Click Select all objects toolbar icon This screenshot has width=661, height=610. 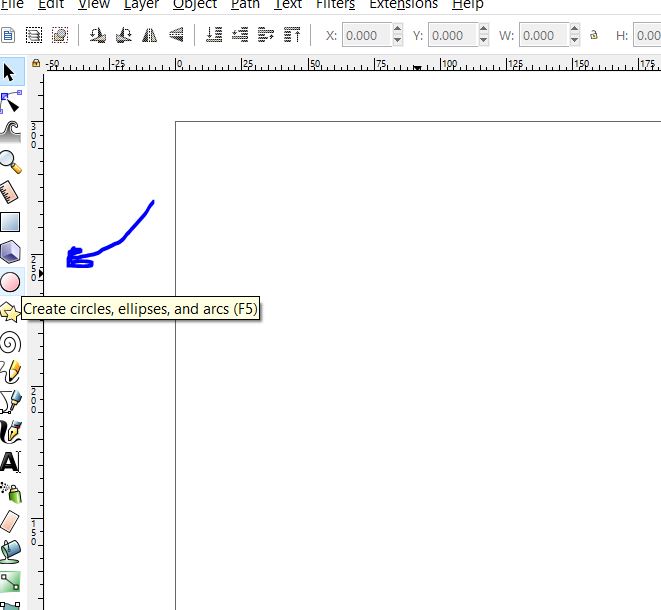coord(8,35)
